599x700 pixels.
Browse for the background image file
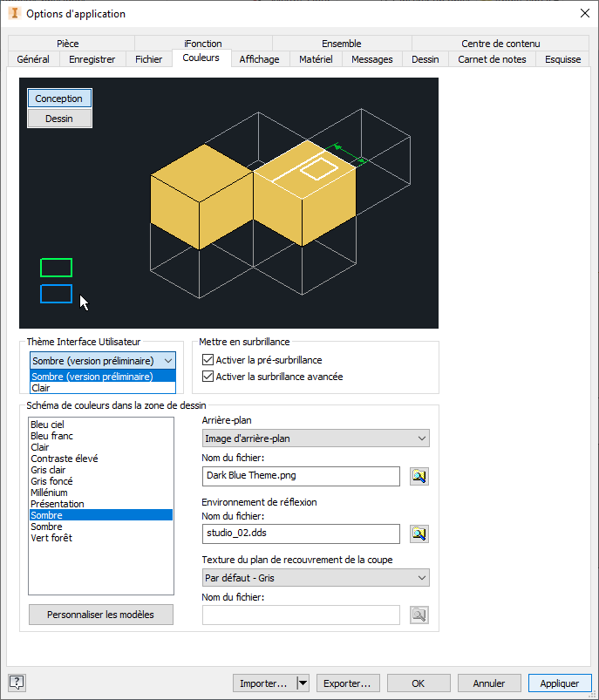pyautogui.click(x=419, y=476)
